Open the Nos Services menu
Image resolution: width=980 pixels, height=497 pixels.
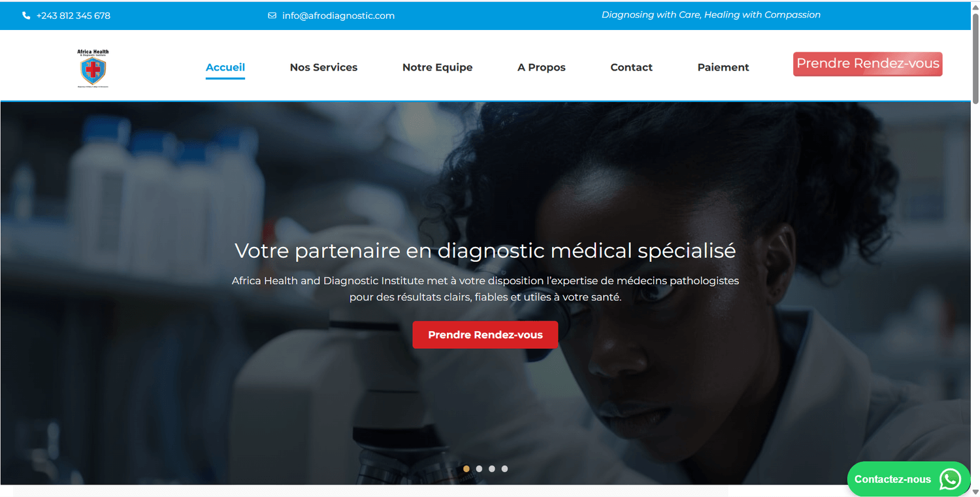[323, 67]
